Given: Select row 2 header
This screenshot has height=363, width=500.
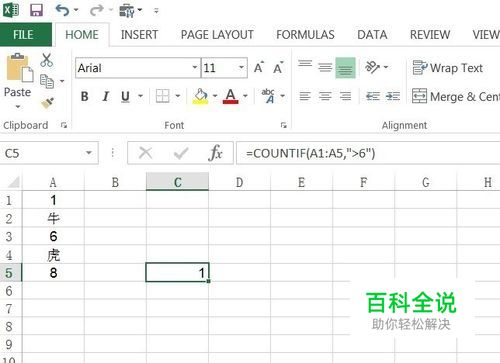Looking at the screenshot, I should 10,219.
